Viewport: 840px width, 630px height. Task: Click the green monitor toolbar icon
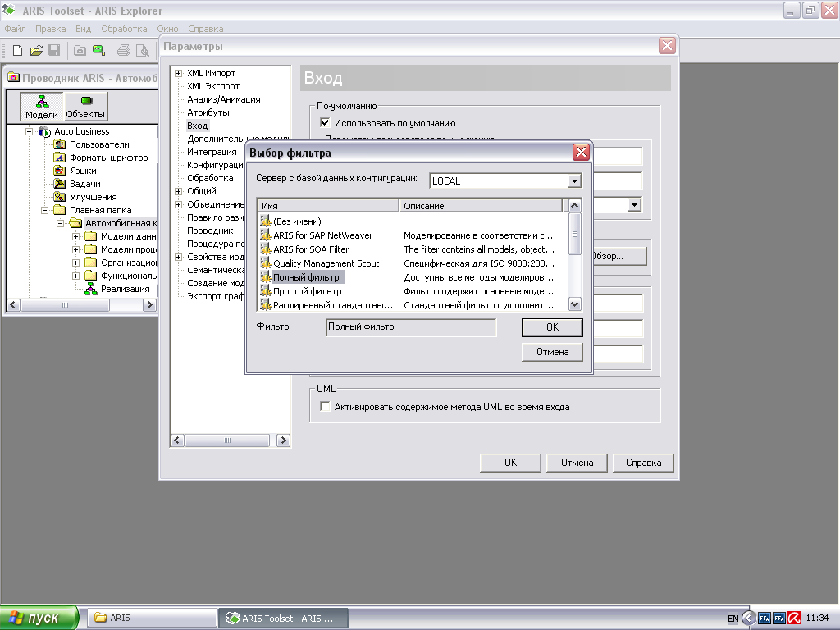(x=98, y=50)
